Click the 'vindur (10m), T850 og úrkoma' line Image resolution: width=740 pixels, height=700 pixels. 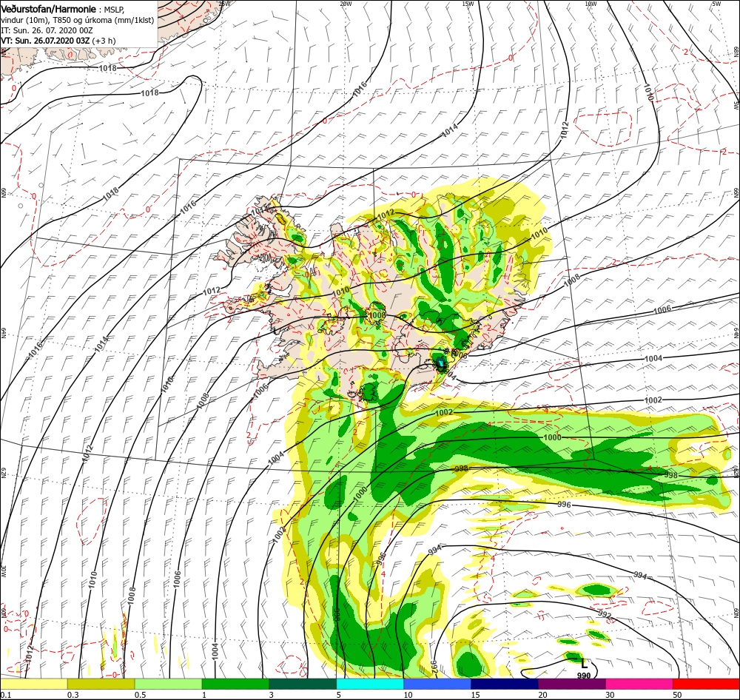click(78, 20)
